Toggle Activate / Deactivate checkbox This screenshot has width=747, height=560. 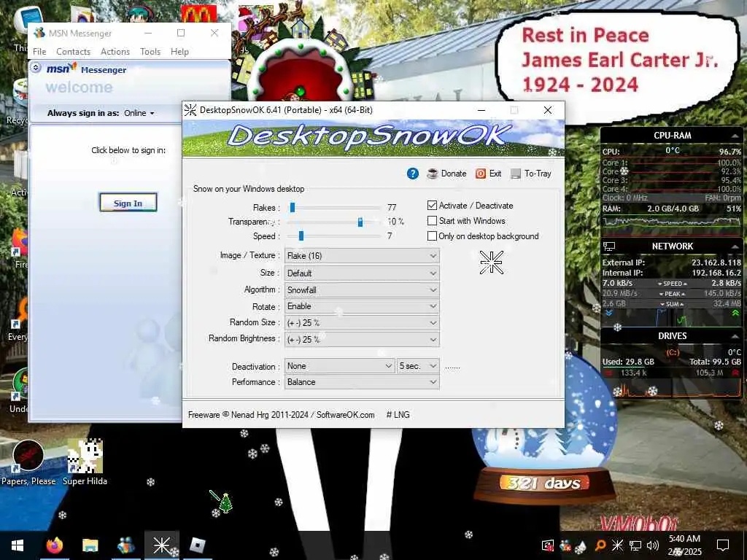pyautogui.click(x=432, y=205)
